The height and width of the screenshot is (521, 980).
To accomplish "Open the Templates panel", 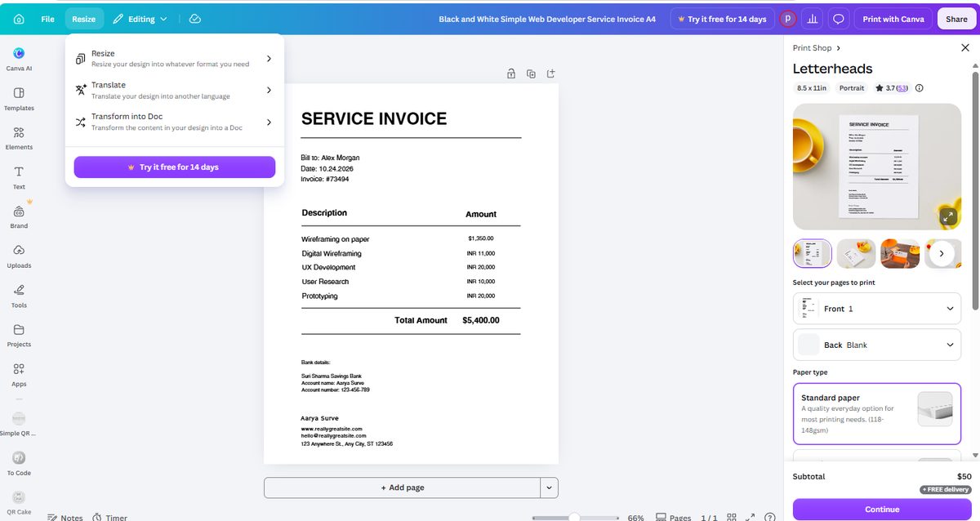I will tap(19, 99).
